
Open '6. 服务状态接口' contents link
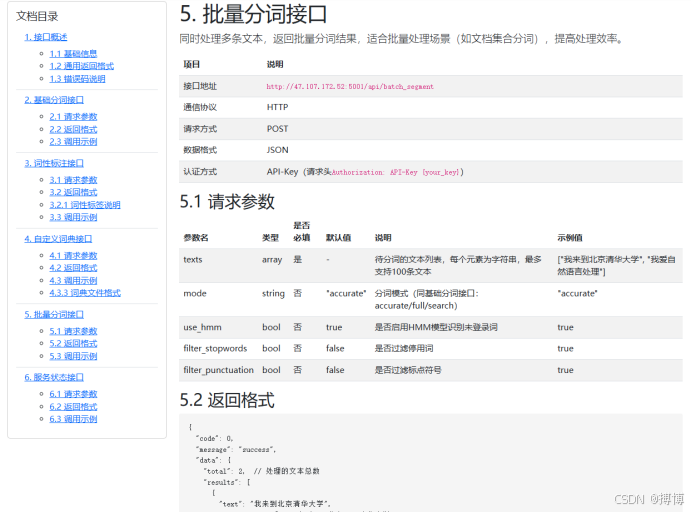(54, 377)
